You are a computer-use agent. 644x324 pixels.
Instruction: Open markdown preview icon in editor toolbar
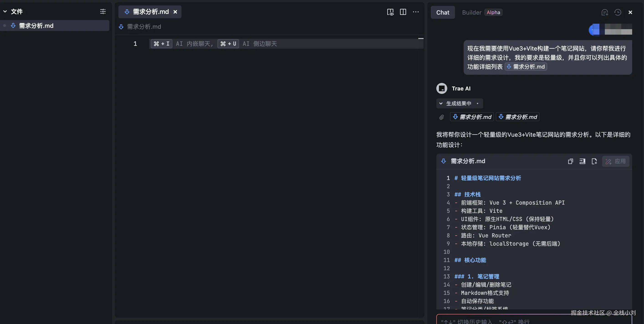[390, 12]
